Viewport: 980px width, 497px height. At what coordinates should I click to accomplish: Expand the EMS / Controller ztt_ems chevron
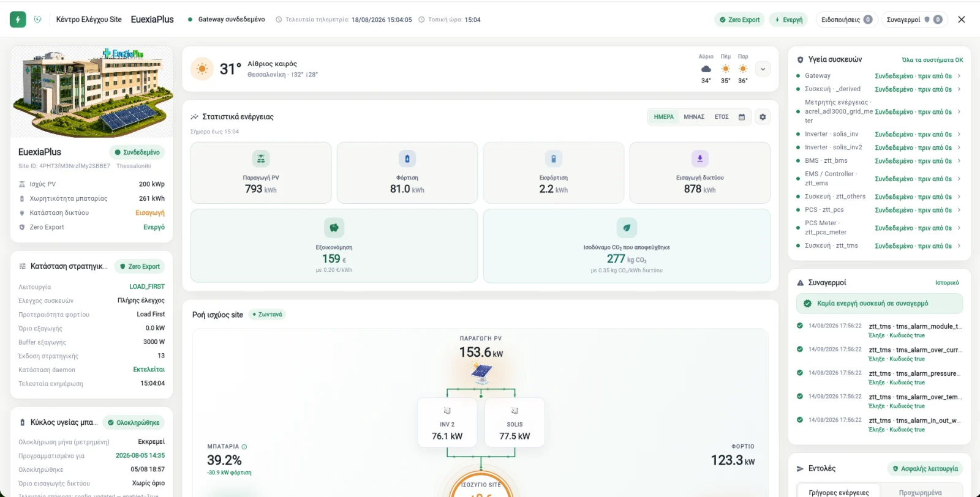[x=959, y=179]
